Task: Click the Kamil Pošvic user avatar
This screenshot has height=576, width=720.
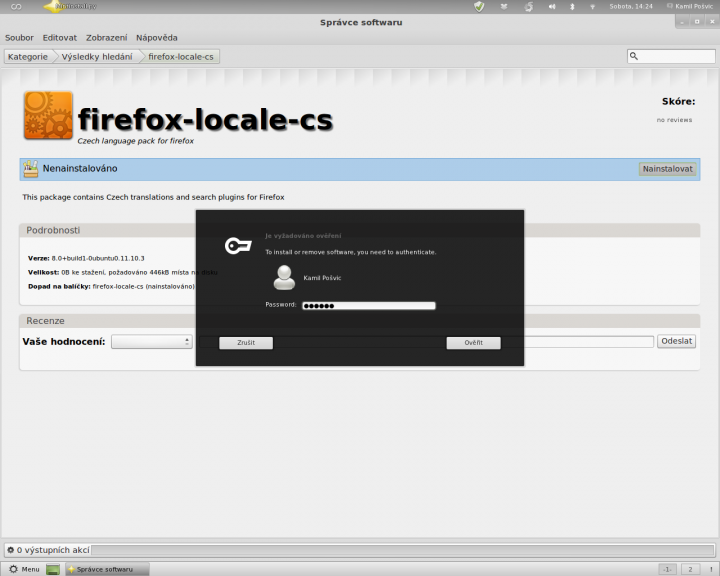Action: [284, 277]
